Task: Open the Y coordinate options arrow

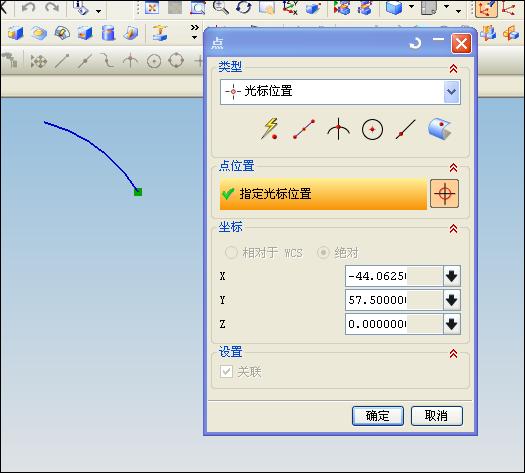Action: pyautogui.click(x=452, y=300)
